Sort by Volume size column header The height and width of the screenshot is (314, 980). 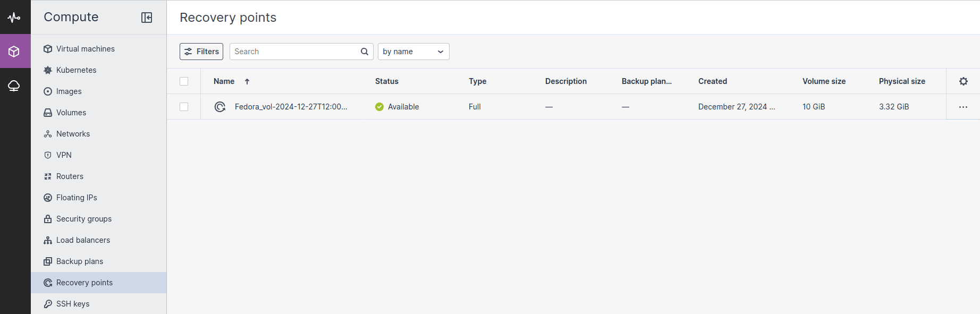pos(824,81)
